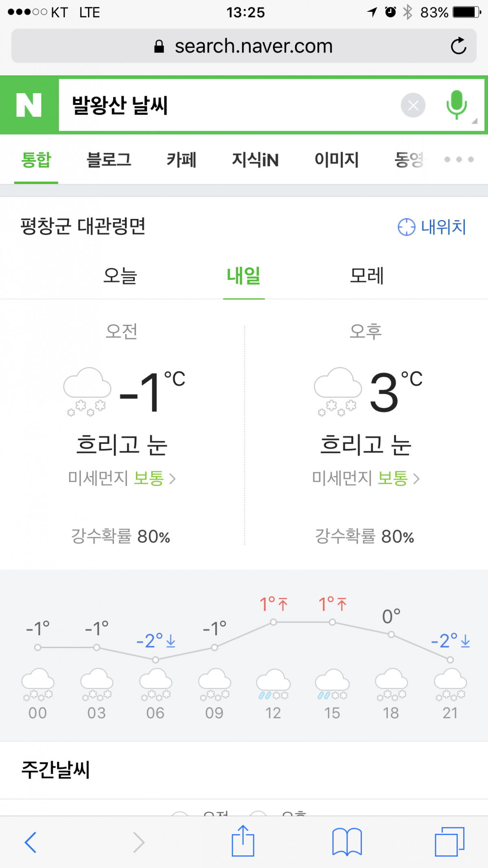Image resolution: width=488 pixels, height=868 pixels.
Task: Tap the 내위치 my-location link
Action: (432, 227)
